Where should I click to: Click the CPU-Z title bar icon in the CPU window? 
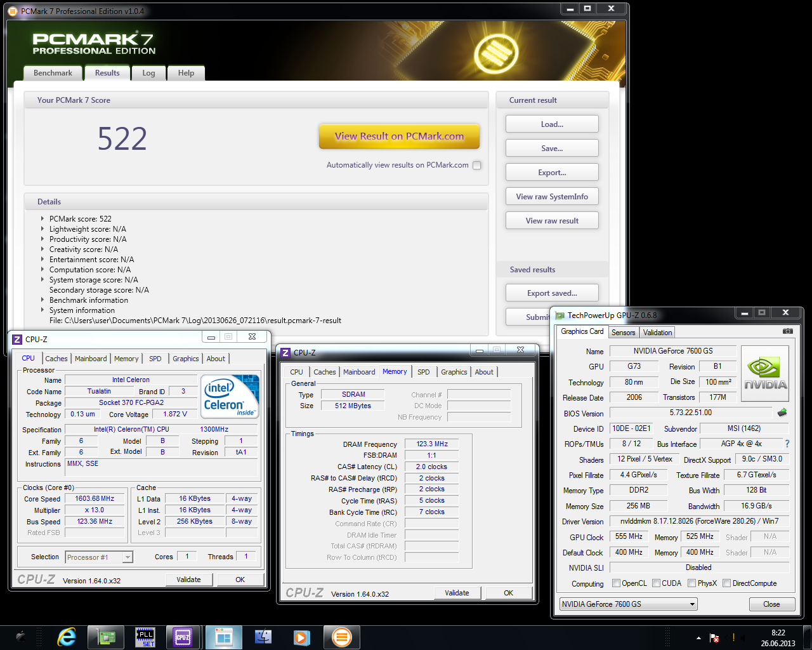17,339
